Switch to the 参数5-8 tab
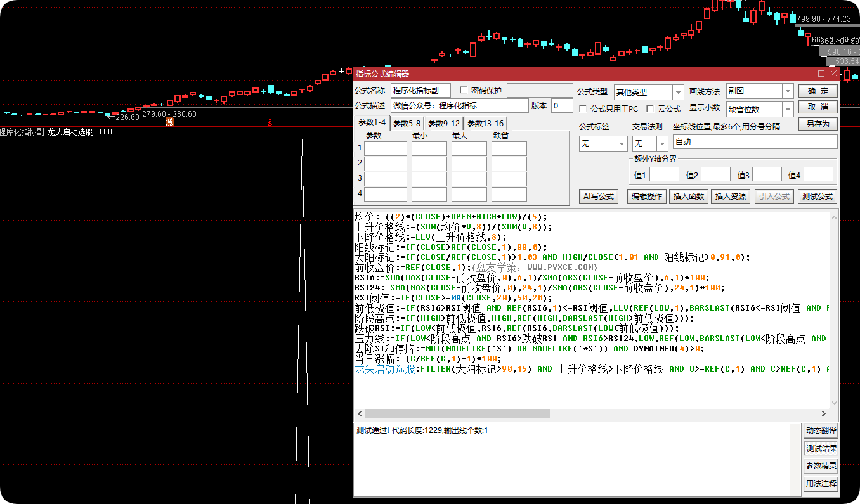 [x=407, y=123]
